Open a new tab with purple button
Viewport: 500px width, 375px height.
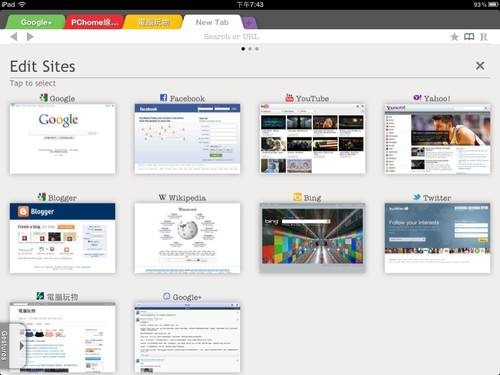click(249, 23)
